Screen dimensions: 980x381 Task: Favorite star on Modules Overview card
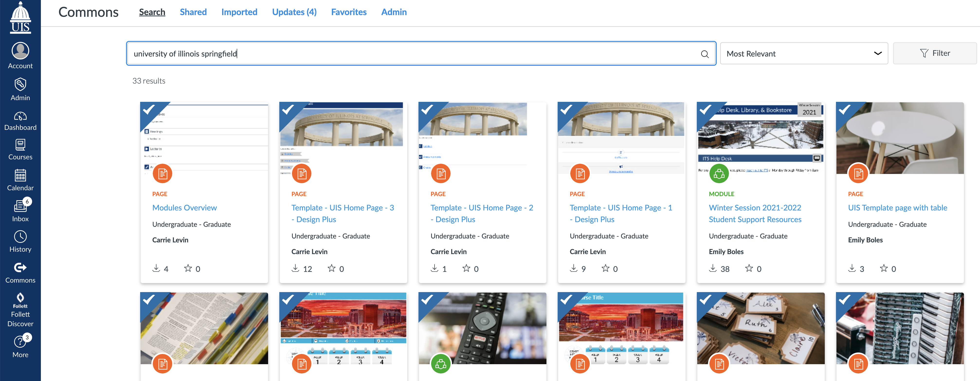[x=188, y=268]
